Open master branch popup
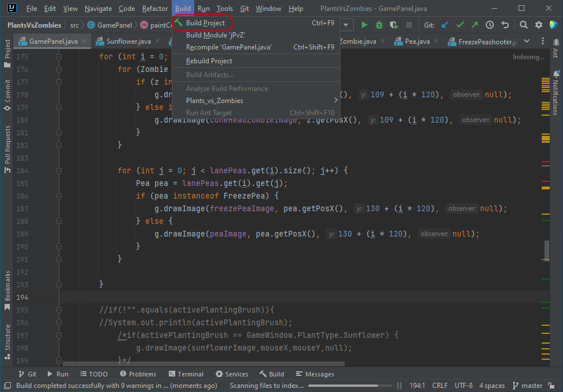The image size is (563, 392). click(527, 386)
